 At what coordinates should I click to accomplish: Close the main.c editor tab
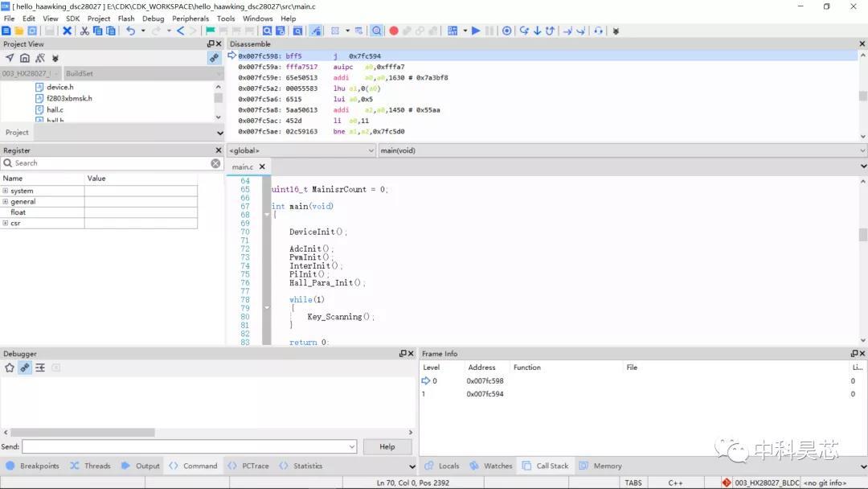click(x=262, y=166)
